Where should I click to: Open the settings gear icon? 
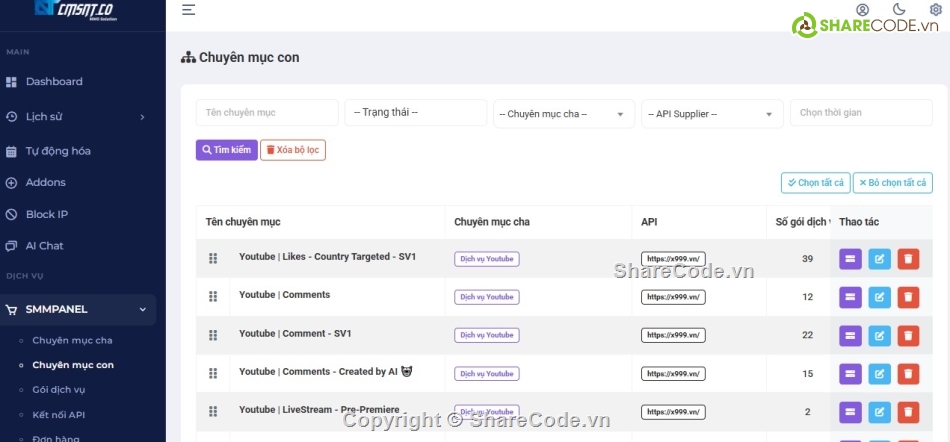click(x=935, y=10)
